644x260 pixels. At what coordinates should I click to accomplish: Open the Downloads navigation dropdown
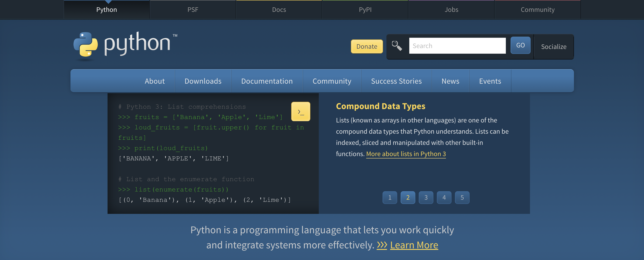pos(203,81)
